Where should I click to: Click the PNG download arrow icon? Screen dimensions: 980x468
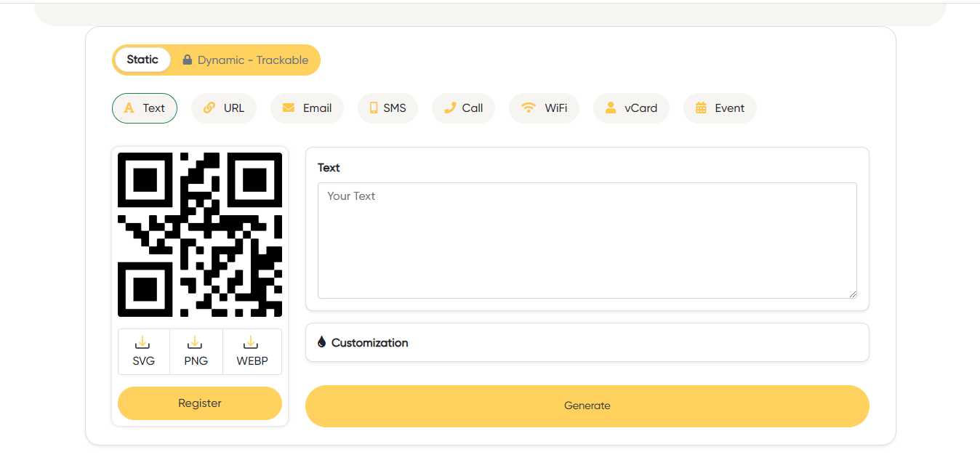[196, 342]
